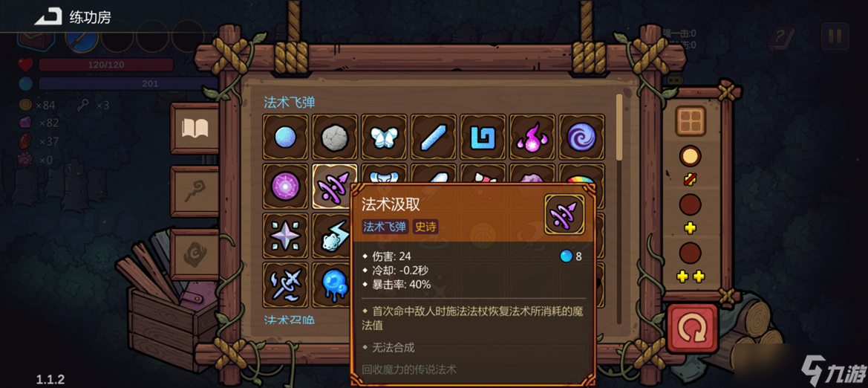This screenshot has height=388, width=868.
Task: Choose the blue dripping slime spell
Action: coord(333,285)
